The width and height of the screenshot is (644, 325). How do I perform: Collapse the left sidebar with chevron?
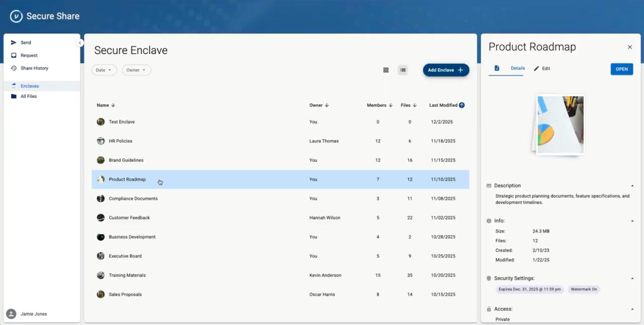pos(80,43)
